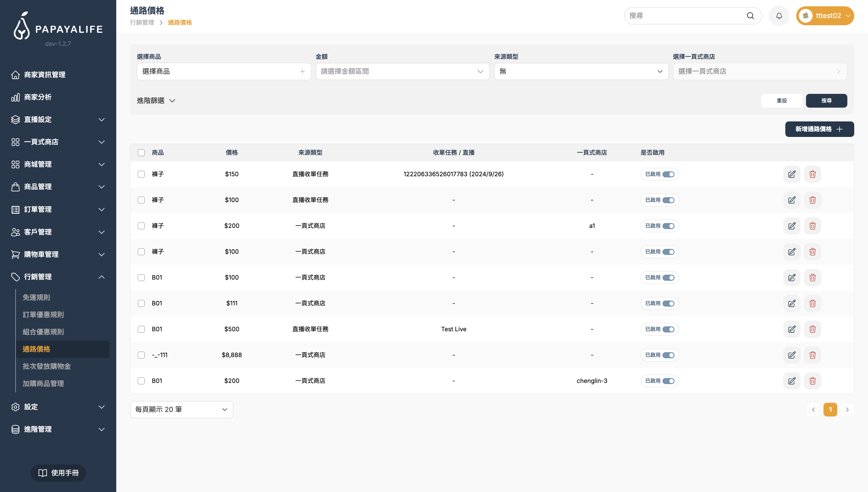Expand the 進階篩選 advanced filter section
868x492 pixels.
156,101
